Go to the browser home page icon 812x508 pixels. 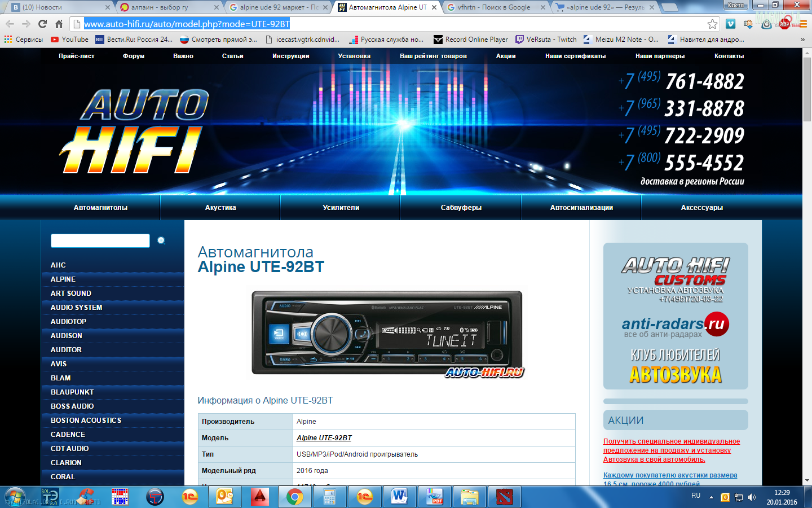click(59, 24)
